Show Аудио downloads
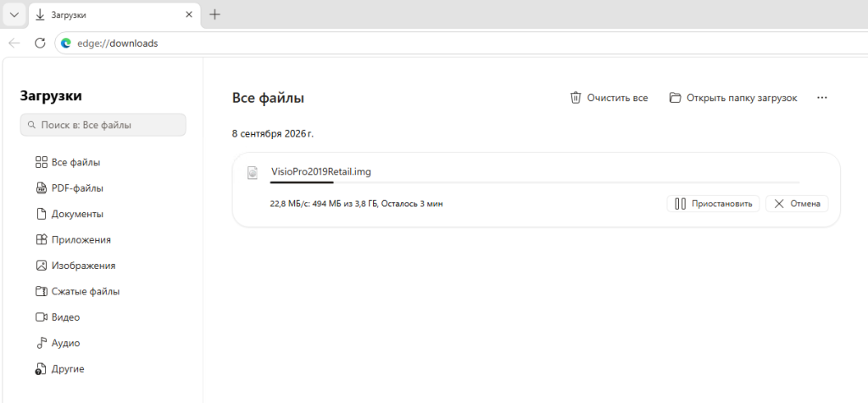The height and width of the screenshot is (403, 868). pos(58,343)
